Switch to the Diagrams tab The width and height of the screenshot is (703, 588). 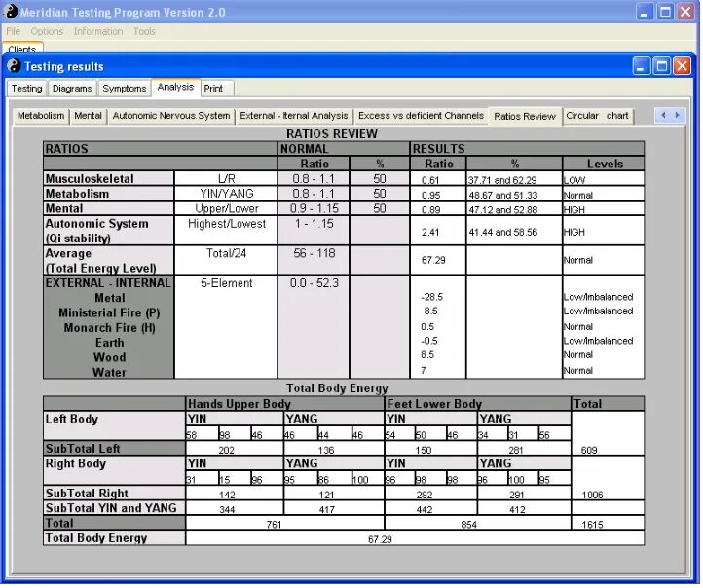(x=72, y=89)
